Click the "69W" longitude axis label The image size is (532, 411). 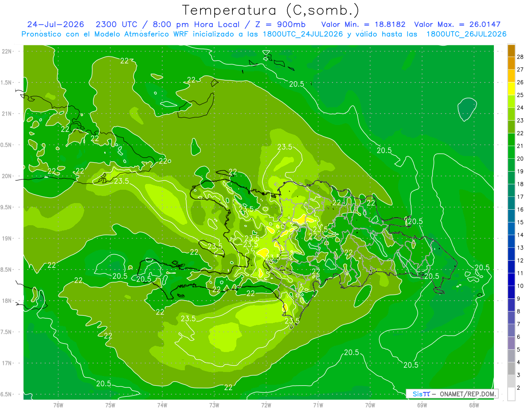point(422,405)
